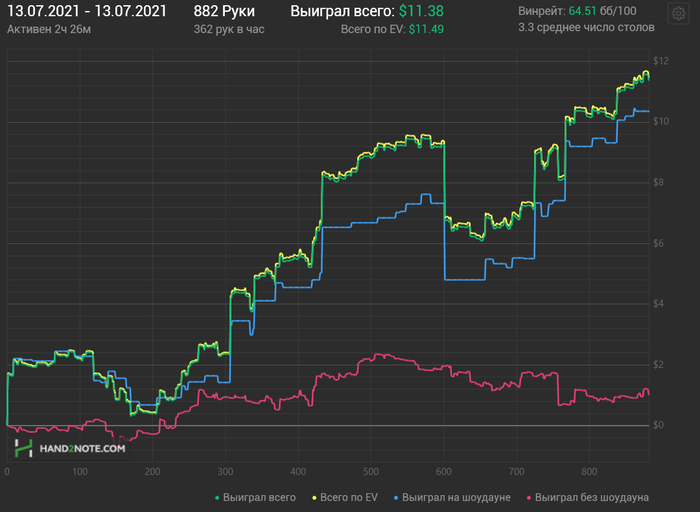Click the '362 рук в час' label
The image size is (700, 512).
(x=229, y=29)
